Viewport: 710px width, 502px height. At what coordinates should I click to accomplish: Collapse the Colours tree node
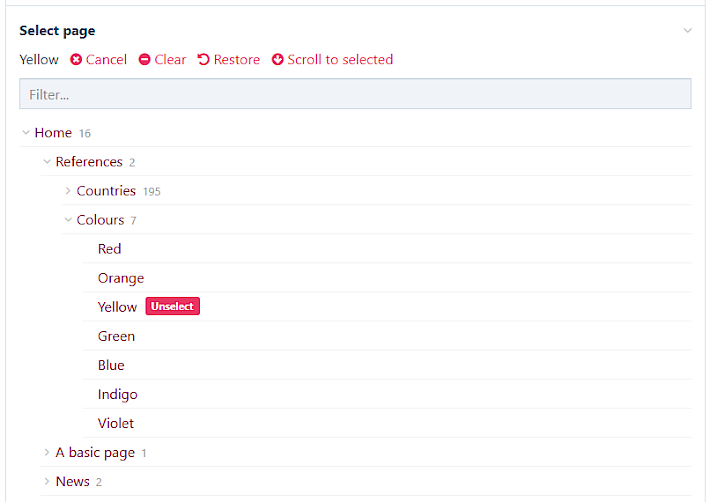point(68,220)
